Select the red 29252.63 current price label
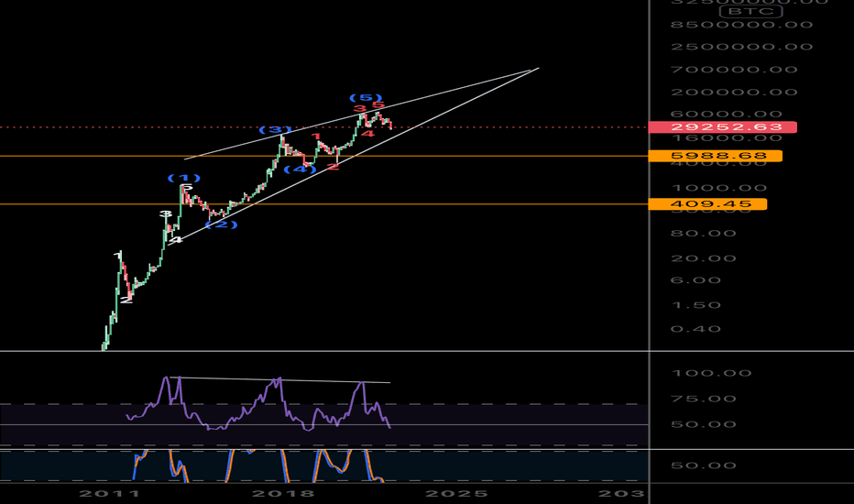This screenshot has height=504, width=854. [723, 127]
